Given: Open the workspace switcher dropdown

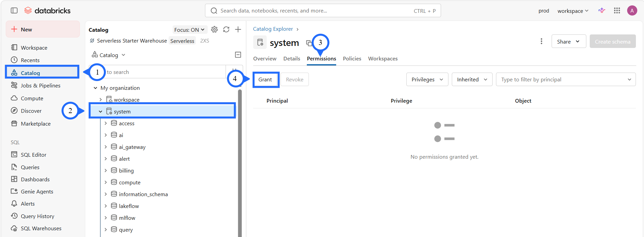Looking at the screenshot, I should pos(573,11).
